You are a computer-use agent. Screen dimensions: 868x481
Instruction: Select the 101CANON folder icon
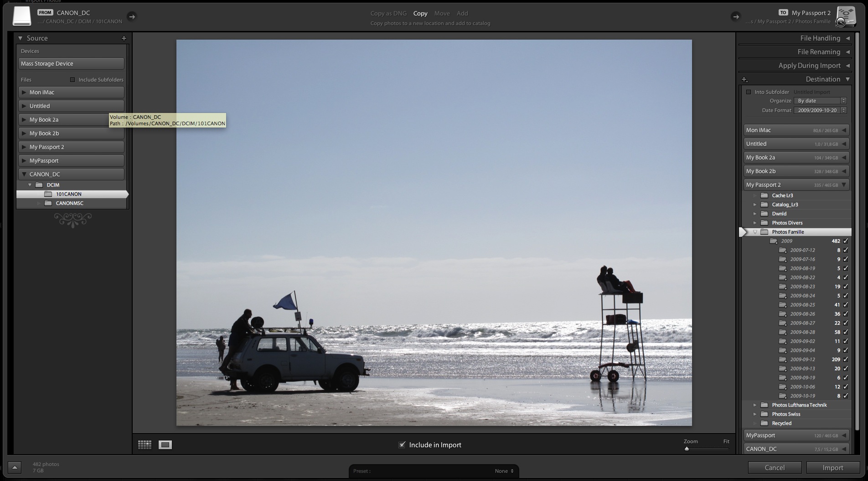[x=48, y=194]
